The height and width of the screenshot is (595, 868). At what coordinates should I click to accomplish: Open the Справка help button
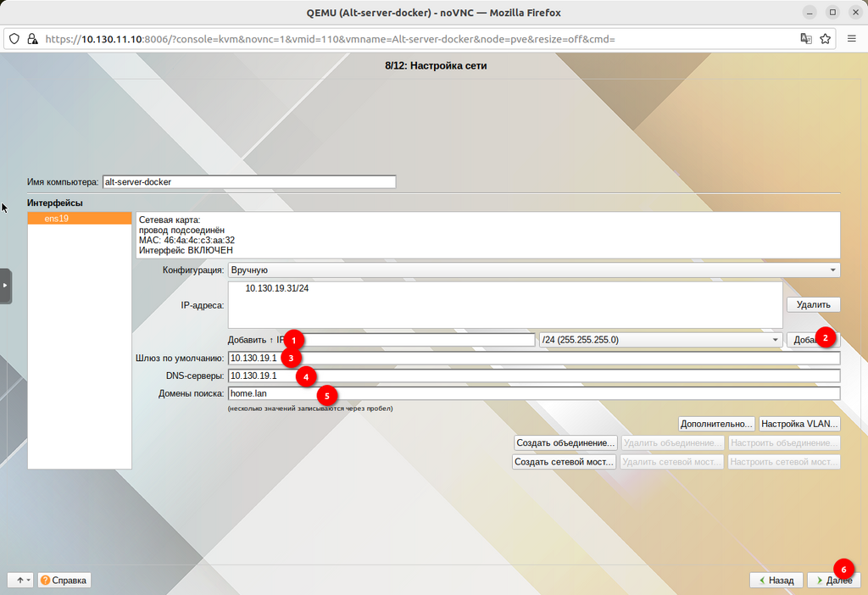(x=64, y=581)
